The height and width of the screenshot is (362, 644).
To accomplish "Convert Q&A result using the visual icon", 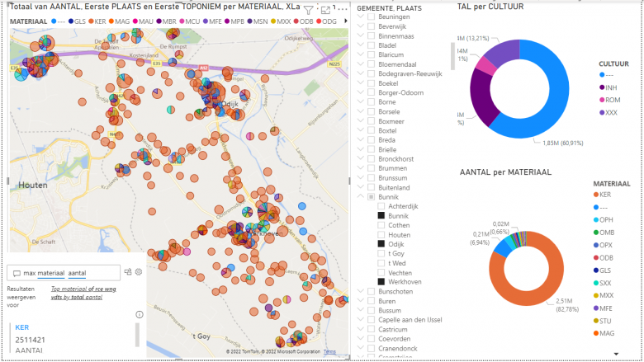I will 127,272.
